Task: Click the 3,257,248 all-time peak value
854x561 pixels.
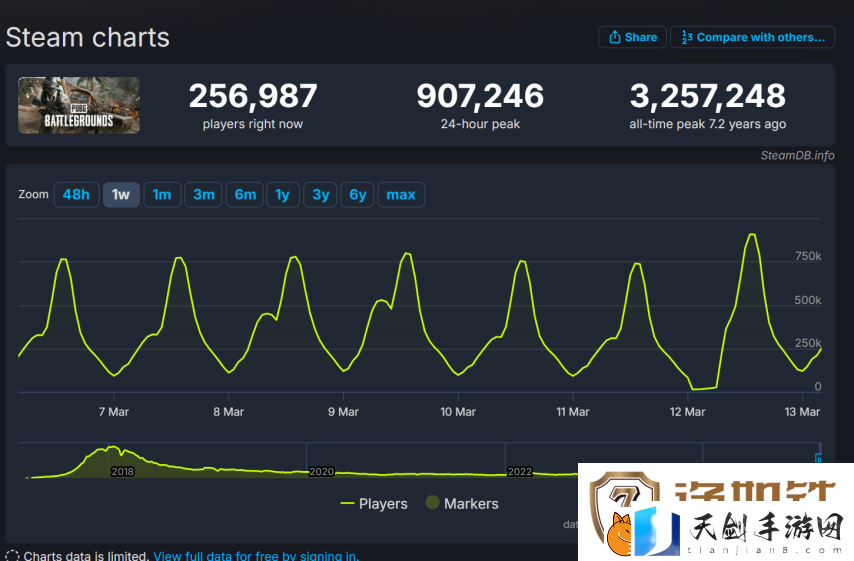Action: (707, 96)
